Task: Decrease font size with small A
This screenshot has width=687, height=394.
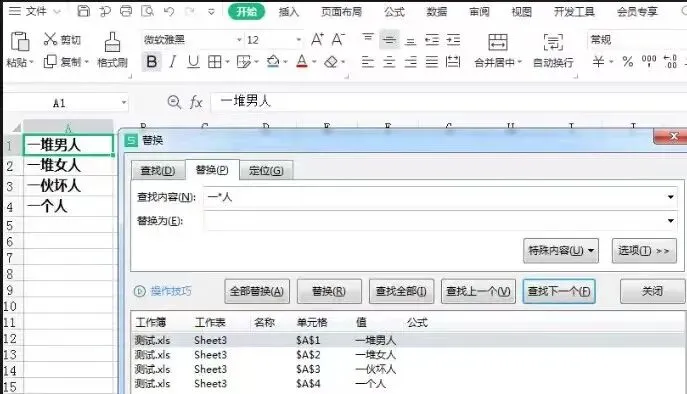Action: [x=338, y=40]
